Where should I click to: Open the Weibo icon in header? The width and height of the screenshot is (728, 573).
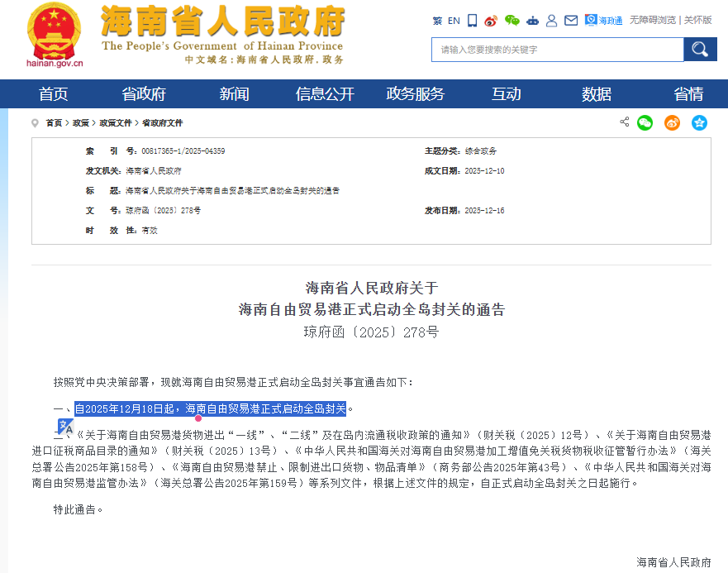pos(491,21)
